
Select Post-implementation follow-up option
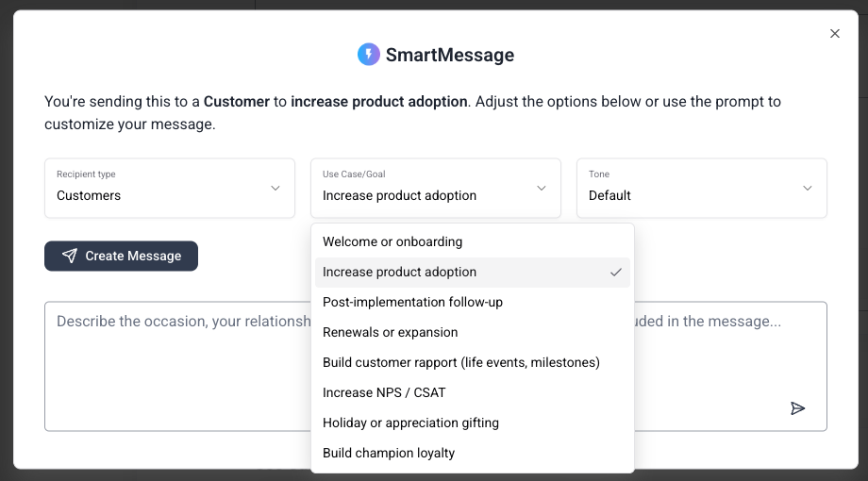(x=472, y=302)
